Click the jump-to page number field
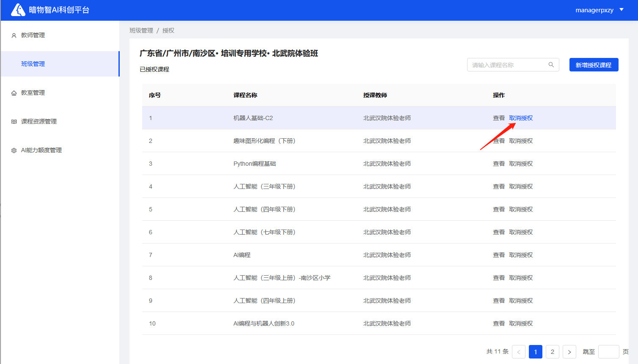This screenshot has height=364, width=638. tap(609, 352)
